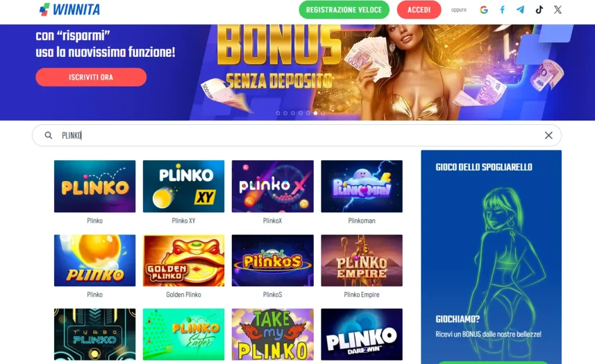595x364 pixels.
Task: Click the Iscriviti Ora banner button
Action: point(91,77)
